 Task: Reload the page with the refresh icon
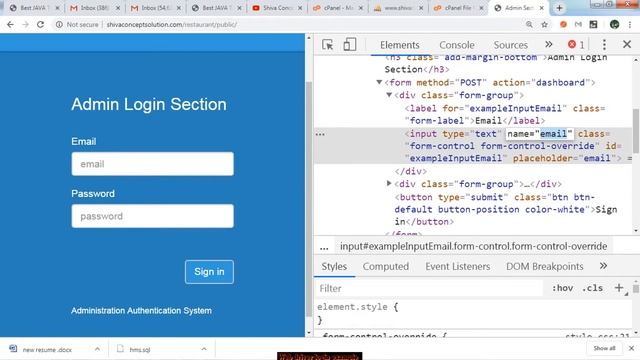(x=40, y=24)
